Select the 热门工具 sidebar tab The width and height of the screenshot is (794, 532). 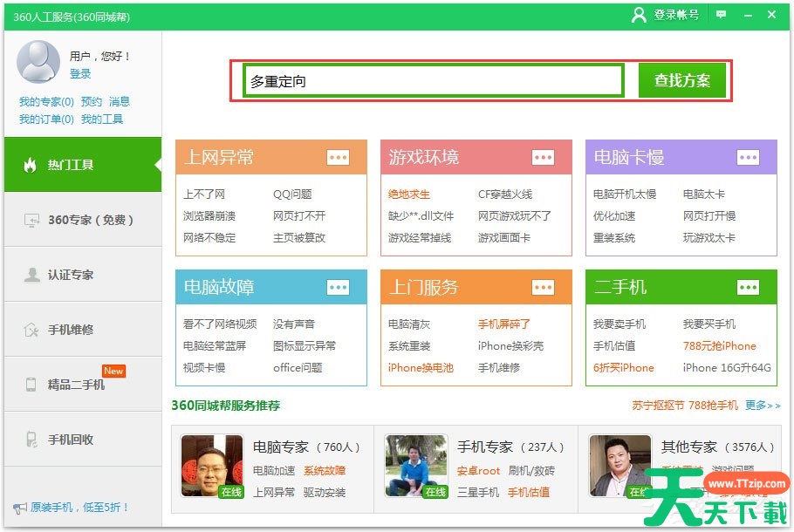click(82, 165)
